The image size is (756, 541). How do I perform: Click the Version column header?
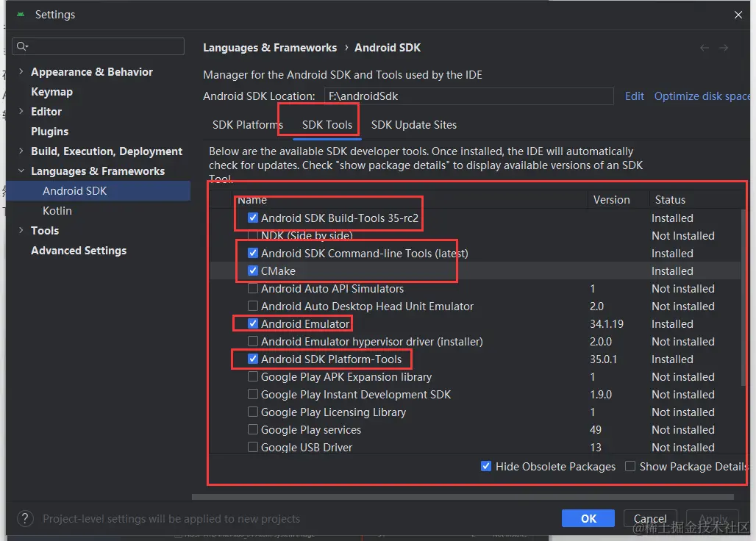point(611,199)
